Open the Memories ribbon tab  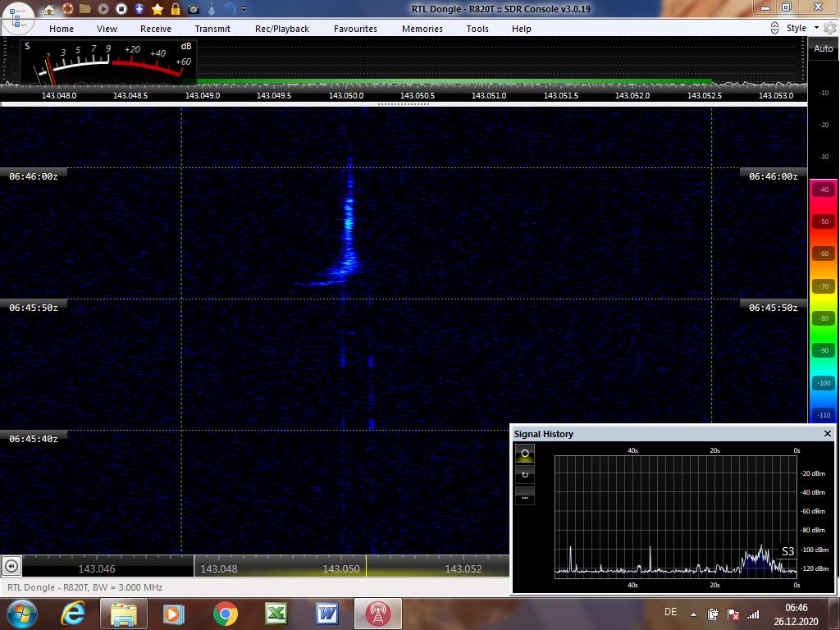coord(422,29)
